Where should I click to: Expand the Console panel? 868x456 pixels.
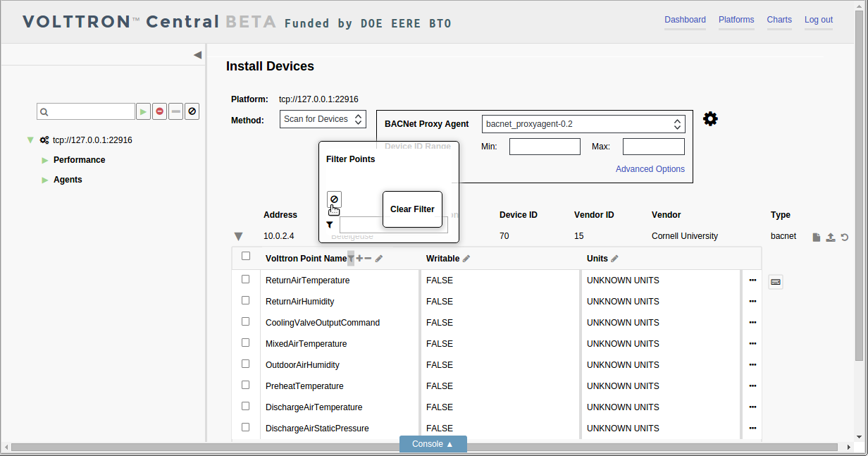coord(433,444)
